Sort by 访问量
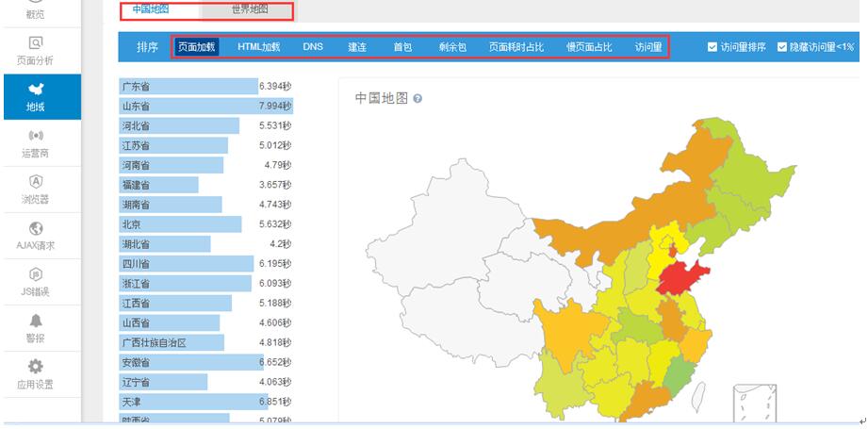 click(648, 47)
